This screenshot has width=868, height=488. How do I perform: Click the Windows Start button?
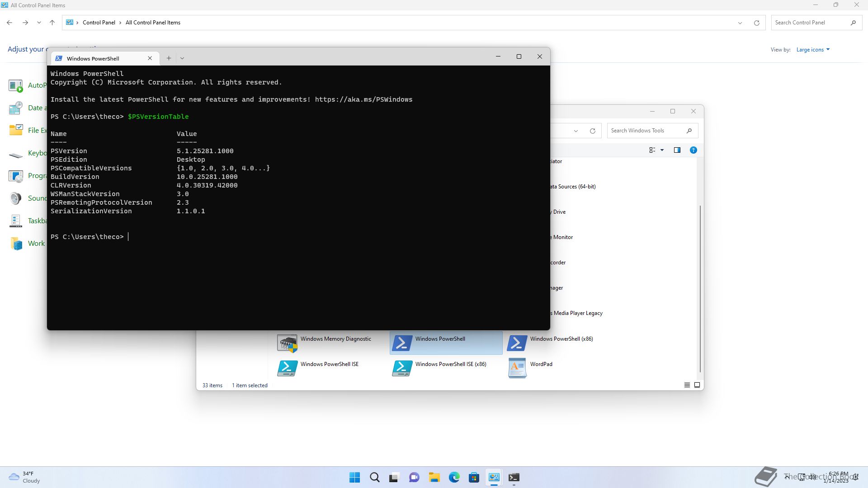(x=354, y=477)
